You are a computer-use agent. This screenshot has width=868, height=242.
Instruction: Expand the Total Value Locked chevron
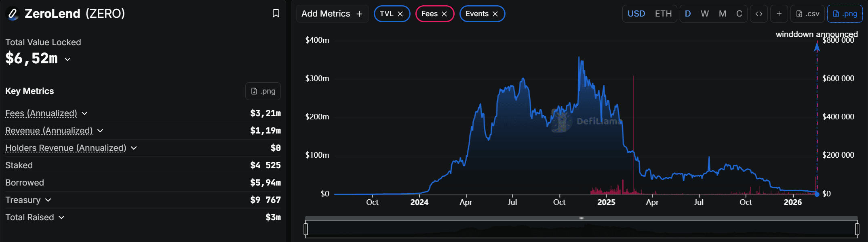click(x=67, y=59)
